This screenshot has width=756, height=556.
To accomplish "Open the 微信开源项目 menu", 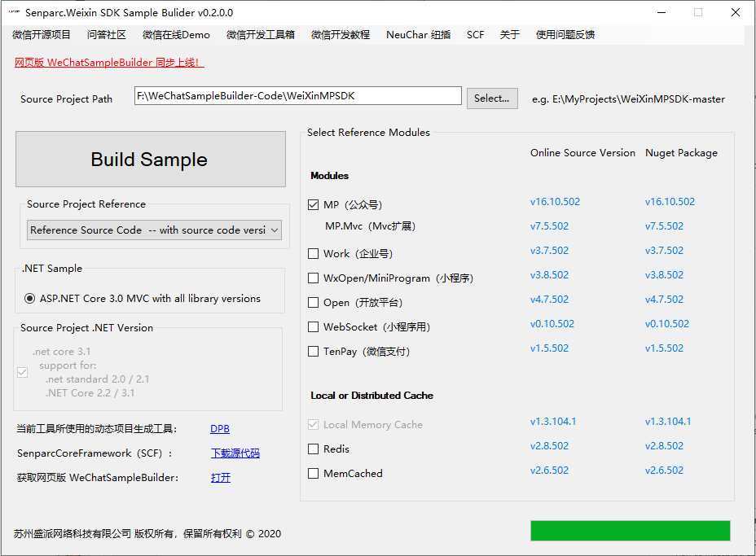I will pyautogui.click(x=42, y=35).
